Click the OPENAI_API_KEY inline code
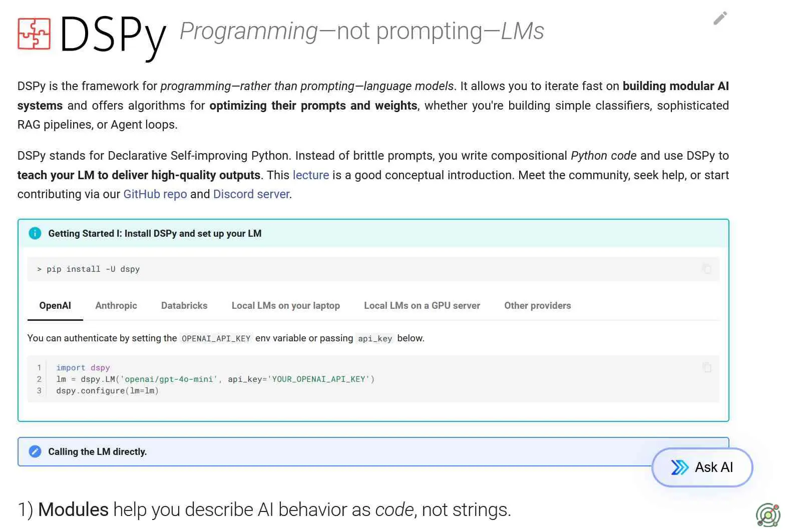Screen dimensions: 786x532 pos(216,339)
